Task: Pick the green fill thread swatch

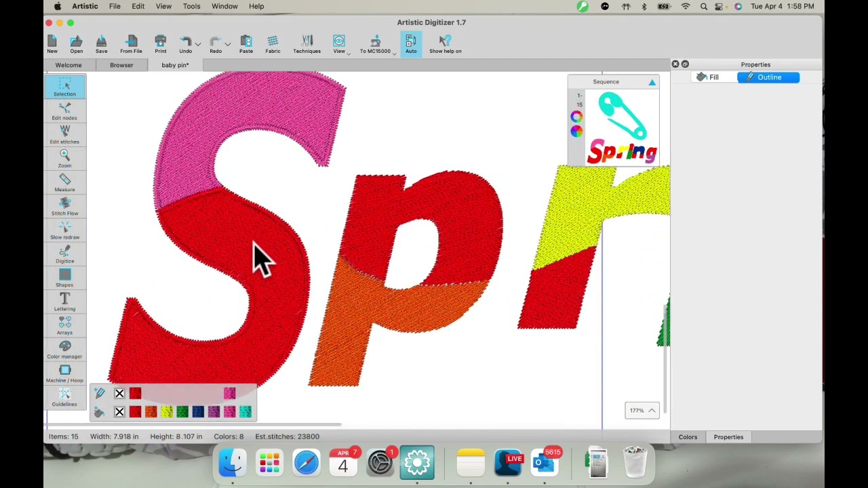Action: (x=182, y=411)
